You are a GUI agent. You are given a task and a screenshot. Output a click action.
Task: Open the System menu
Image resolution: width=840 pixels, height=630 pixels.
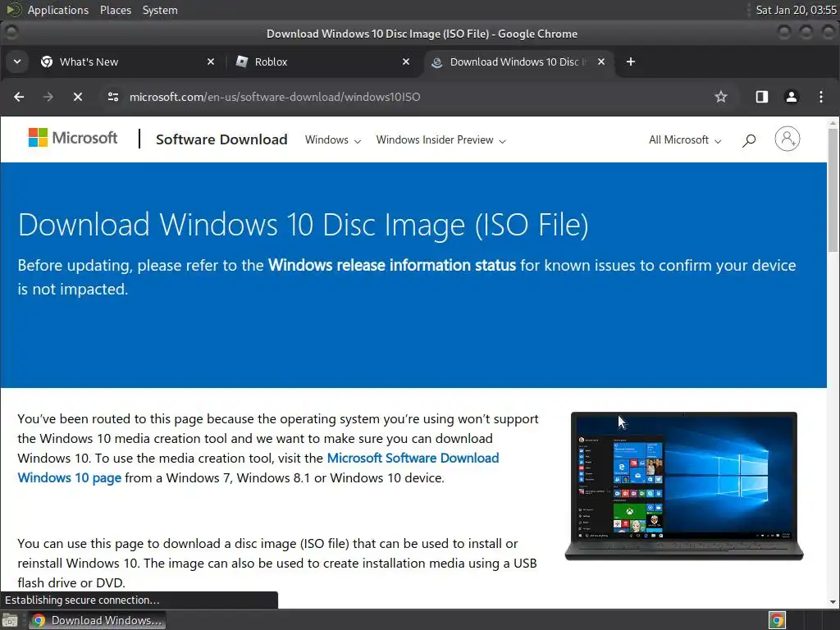(x=160, y=10)
